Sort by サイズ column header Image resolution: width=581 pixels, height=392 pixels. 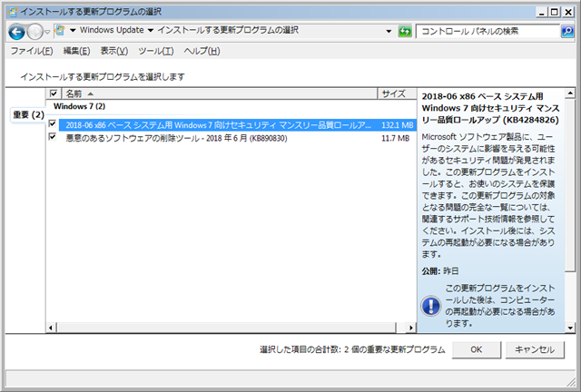tap(397, 93)
